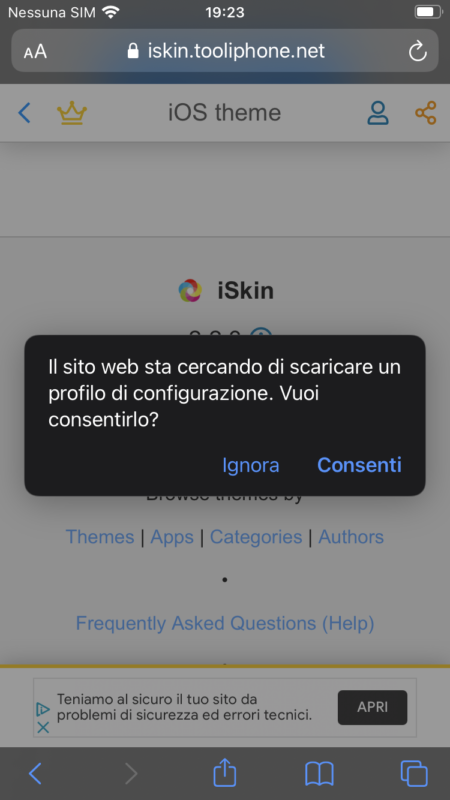
Task: Open the Categories link
Action: coord(256,537)
